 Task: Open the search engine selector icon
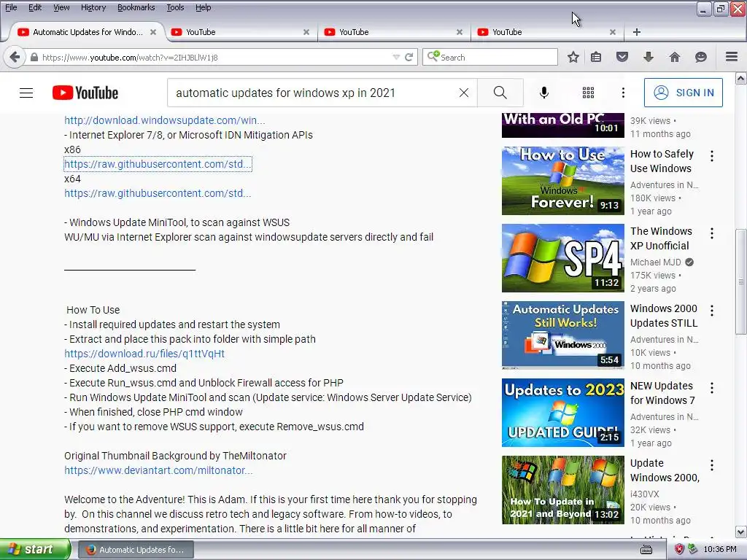(x=433, y=57)
